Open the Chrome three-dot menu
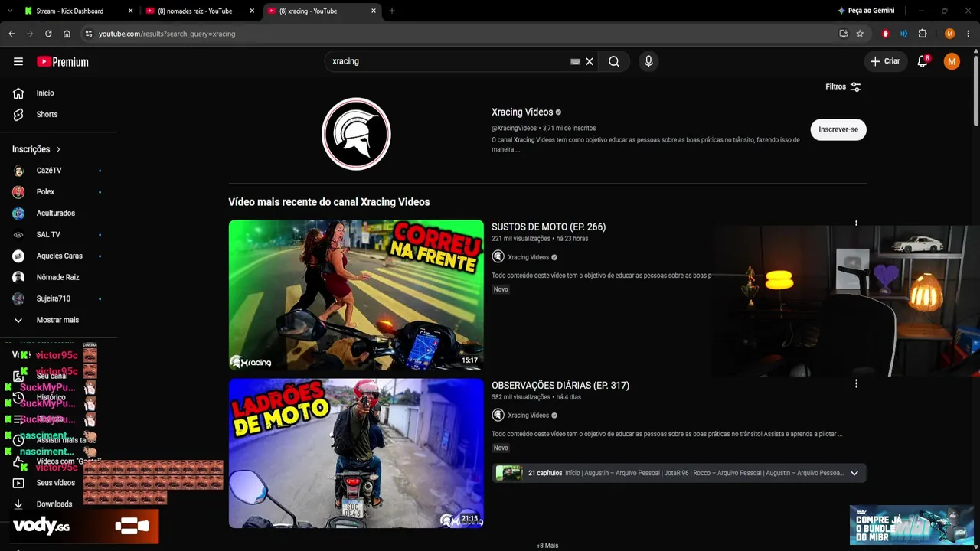This screenshot has width=980, height=551. (969, 34)
